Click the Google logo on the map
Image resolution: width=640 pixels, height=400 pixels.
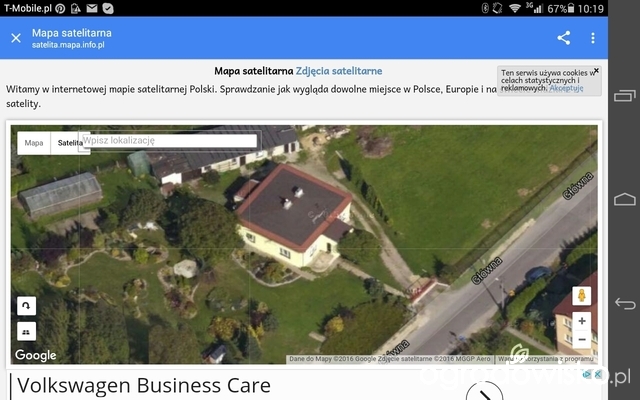[36, 355]
